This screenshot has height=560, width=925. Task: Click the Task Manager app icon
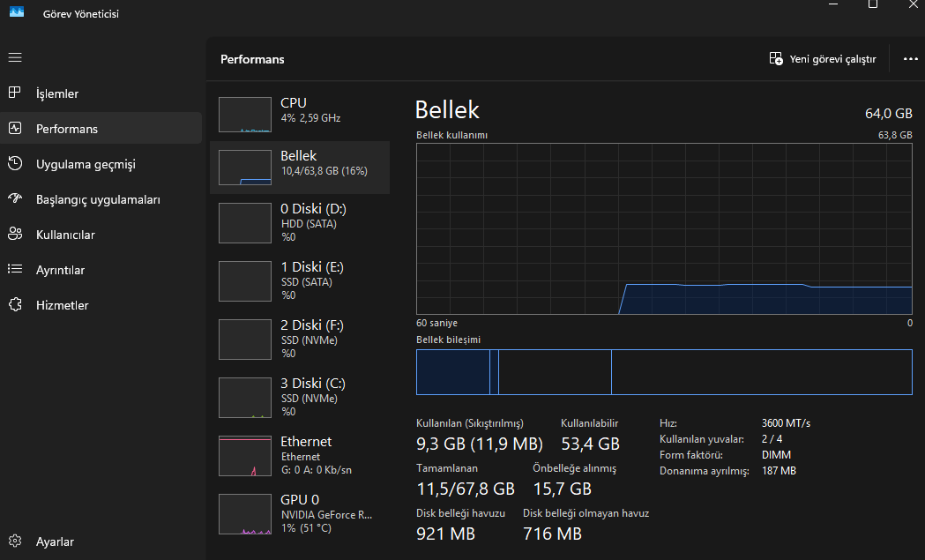[x=17, y=12]
